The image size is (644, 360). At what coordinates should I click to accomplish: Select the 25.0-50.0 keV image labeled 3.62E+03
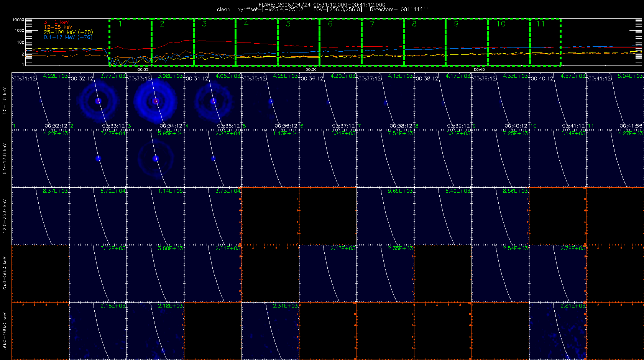point(98,273)
